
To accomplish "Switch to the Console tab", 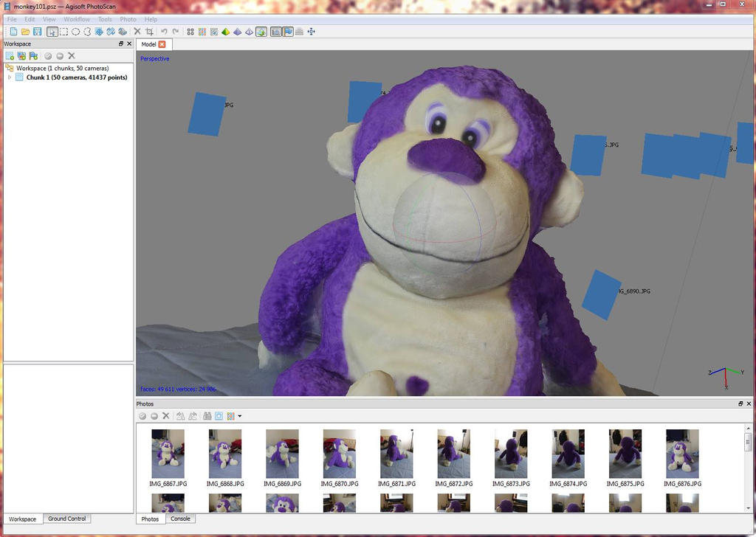I will [x=180, y=519].
